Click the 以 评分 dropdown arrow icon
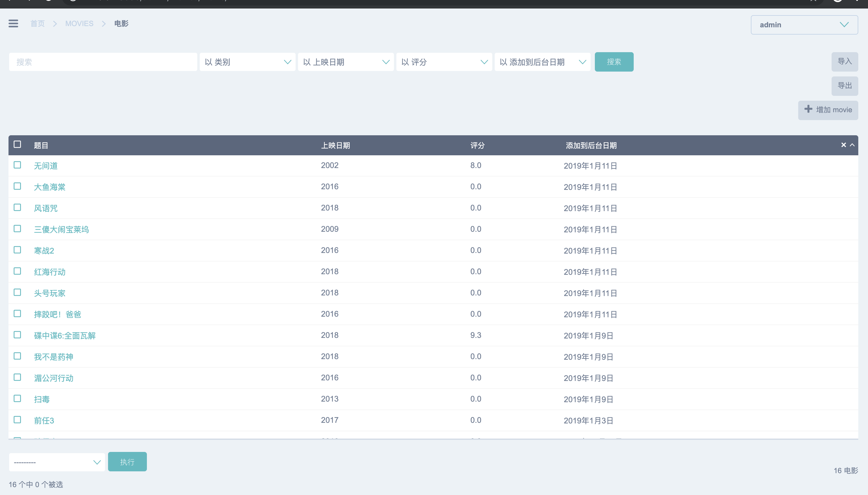The width and height of the screenshot is (868, 495). (x=484, y=62)
